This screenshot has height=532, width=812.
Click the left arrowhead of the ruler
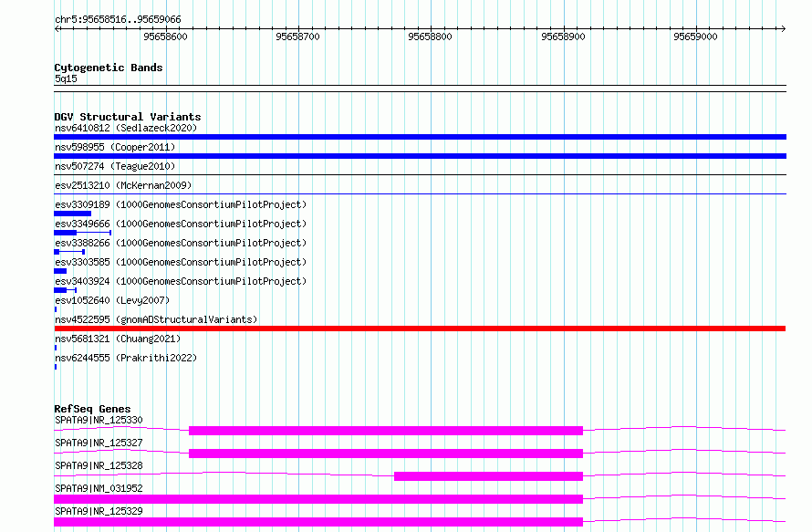click(x=57, y=28)
